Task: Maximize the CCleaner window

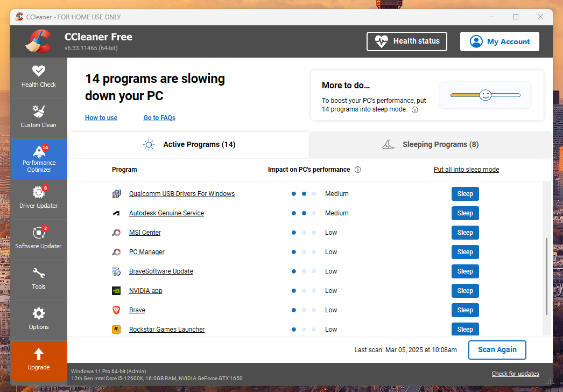Action: coord(516,17)
